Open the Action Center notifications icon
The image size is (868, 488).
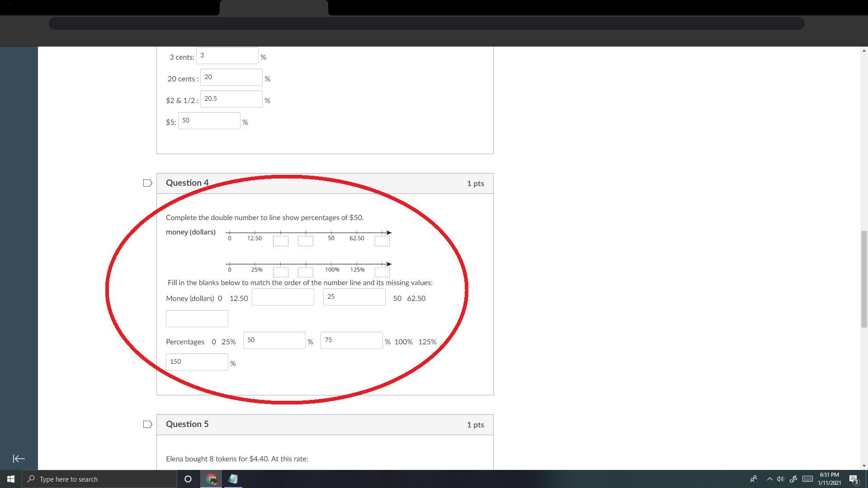854,479
